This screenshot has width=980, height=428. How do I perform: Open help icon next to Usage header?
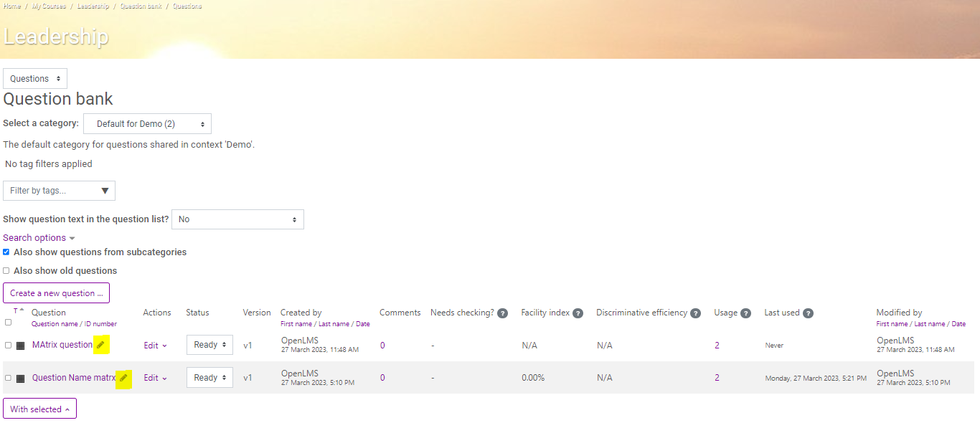coord(745,313)
